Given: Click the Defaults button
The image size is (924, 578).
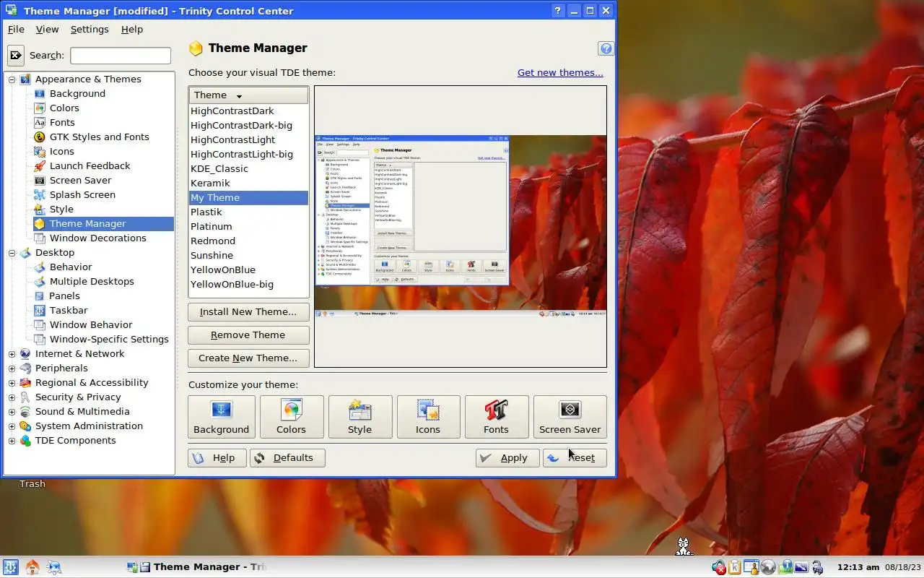Looking at the screenshot, I should click(x=287, y=458).
